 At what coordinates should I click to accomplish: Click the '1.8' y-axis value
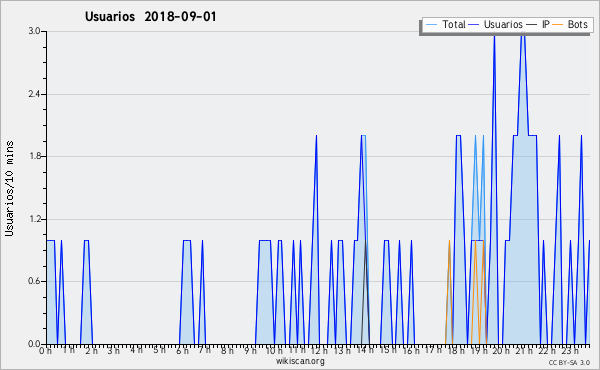pos(34,156)
